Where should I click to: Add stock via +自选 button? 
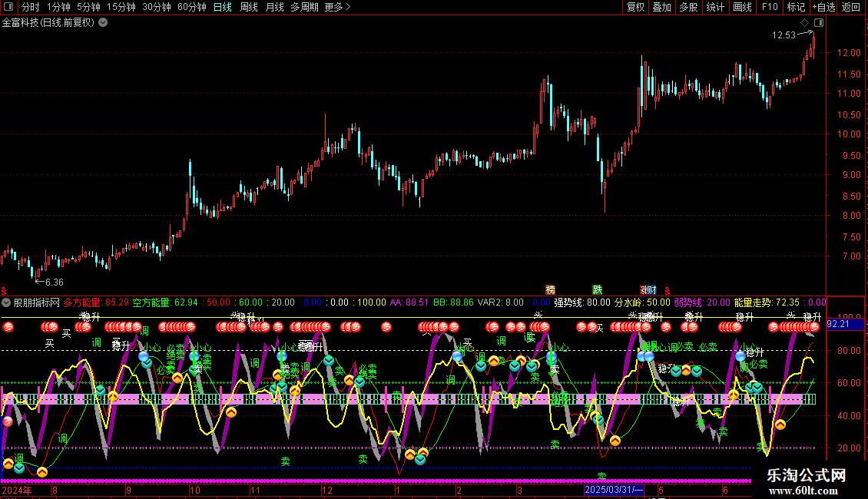point(823,7)
